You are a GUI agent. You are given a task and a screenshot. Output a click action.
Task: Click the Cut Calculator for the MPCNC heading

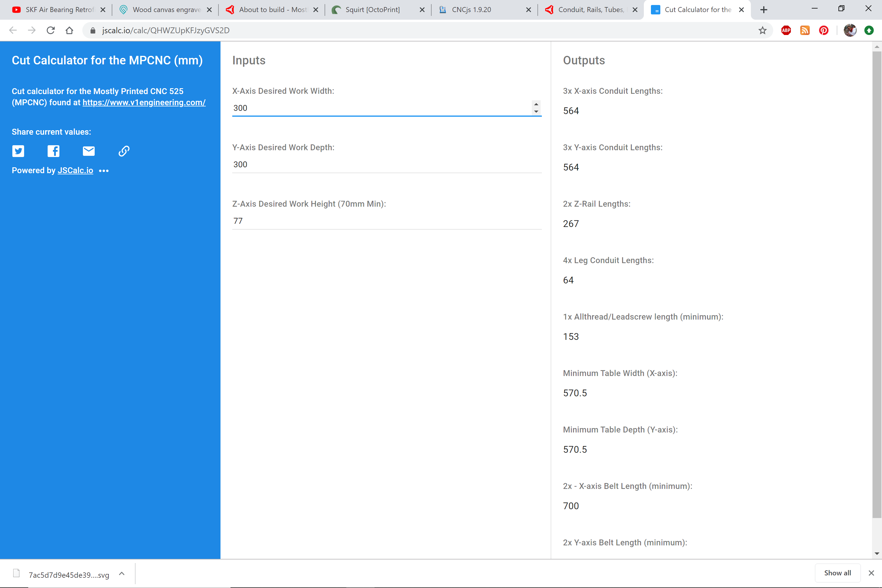coord(107,60)
